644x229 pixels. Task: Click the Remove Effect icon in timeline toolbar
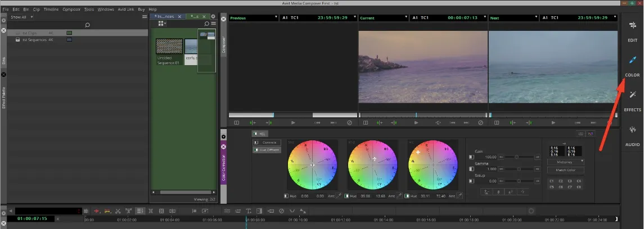(281, 211)
